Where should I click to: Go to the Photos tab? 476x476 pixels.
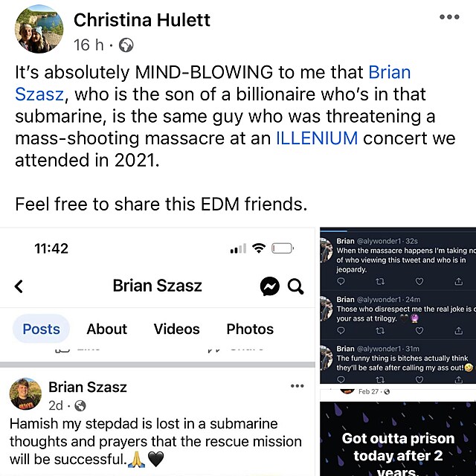pyautogui.click(x=250, y=329)
